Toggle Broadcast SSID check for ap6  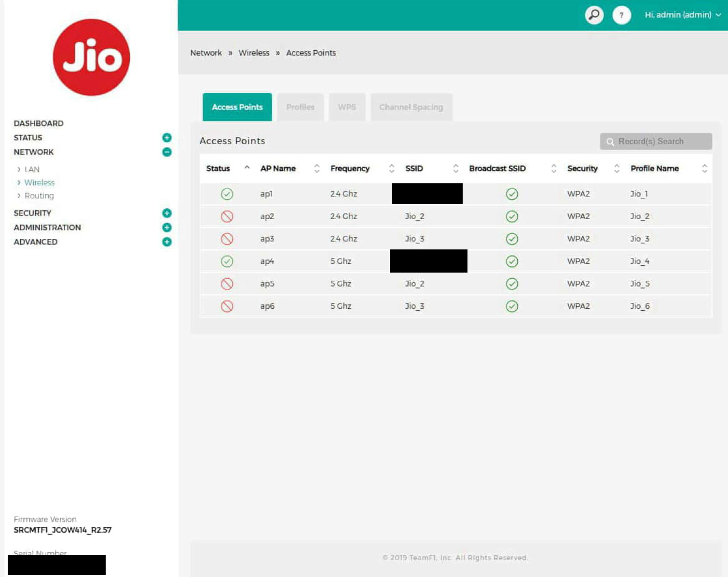click(x=512, y=306)
